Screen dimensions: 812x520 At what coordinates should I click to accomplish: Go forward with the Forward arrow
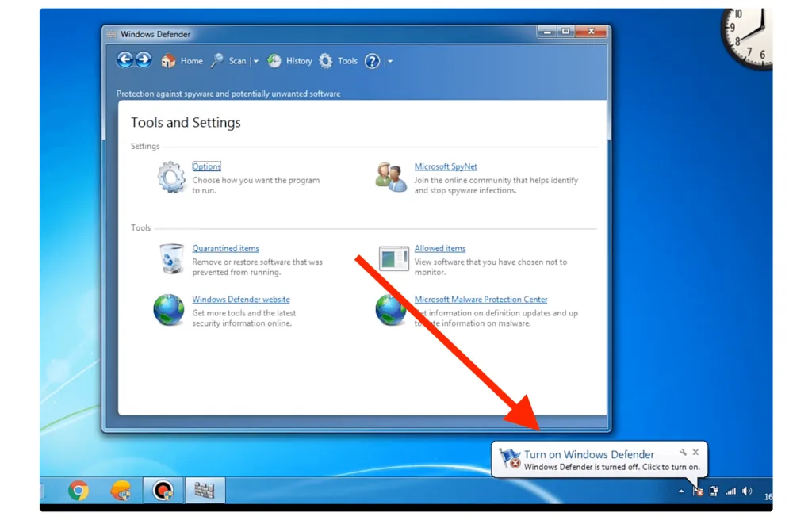[x=144, y=60]
